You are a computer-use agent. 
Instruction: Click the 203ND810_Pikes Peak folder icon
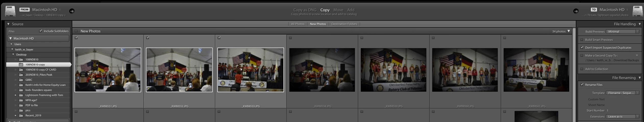click(21, 75)
